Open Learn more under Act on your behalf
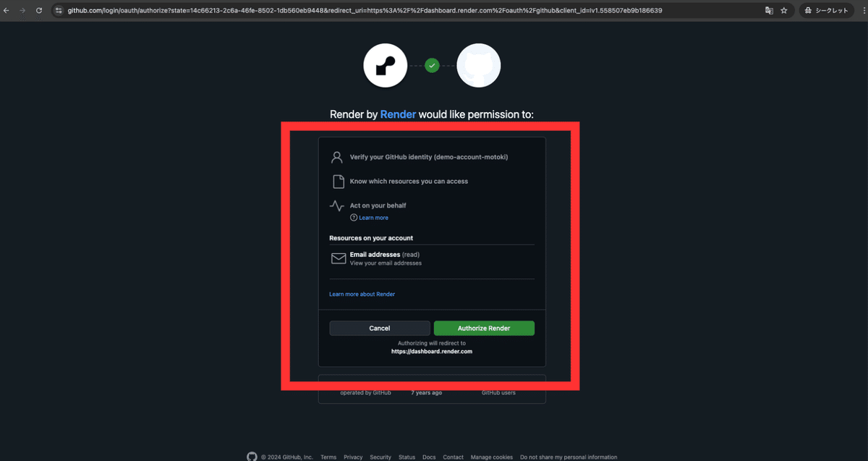This screenshot has height=461, width=868. 373,218
